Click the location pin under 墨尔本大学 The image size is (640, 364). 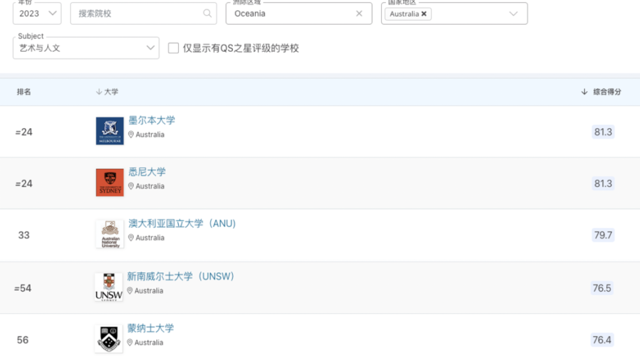[x=131, y=135]
